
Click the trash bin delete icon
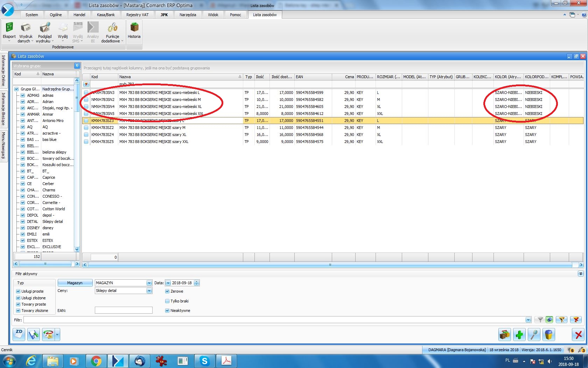[x=548, y=335]
